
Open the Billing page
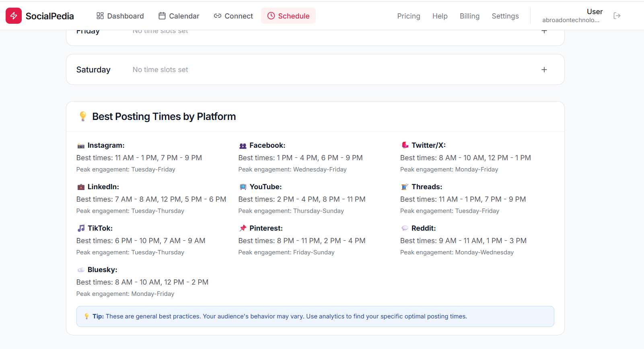tap(469, 16)
